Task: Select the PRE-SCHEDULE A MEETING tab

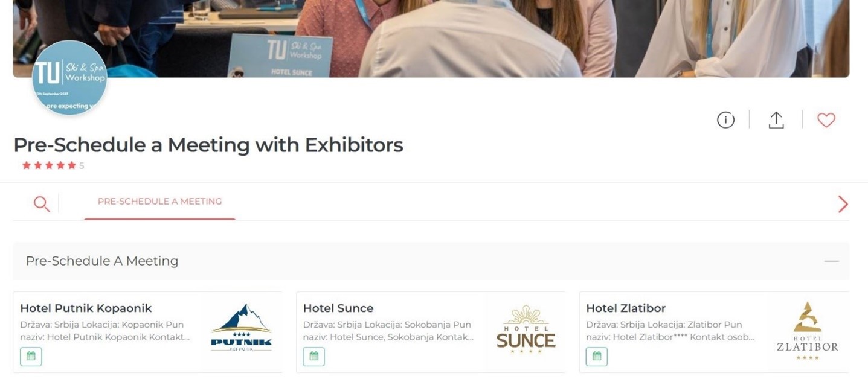Action: pos(159,202)
